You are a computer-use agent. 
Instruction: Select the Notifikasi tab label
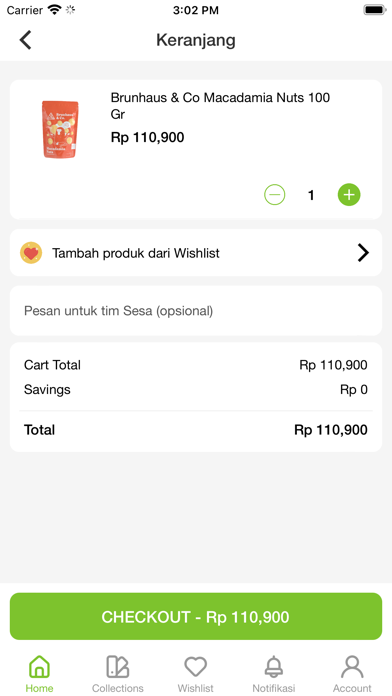point(274,688)
